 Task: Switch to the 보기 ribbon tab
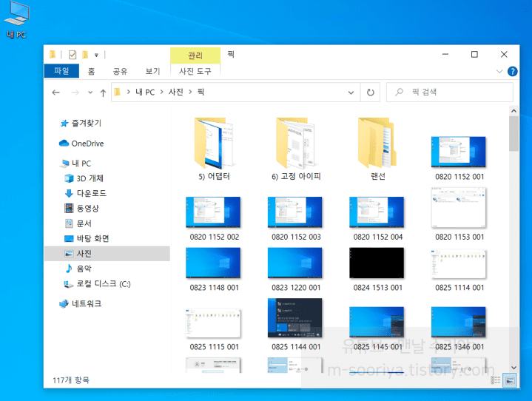click(152, 71)
